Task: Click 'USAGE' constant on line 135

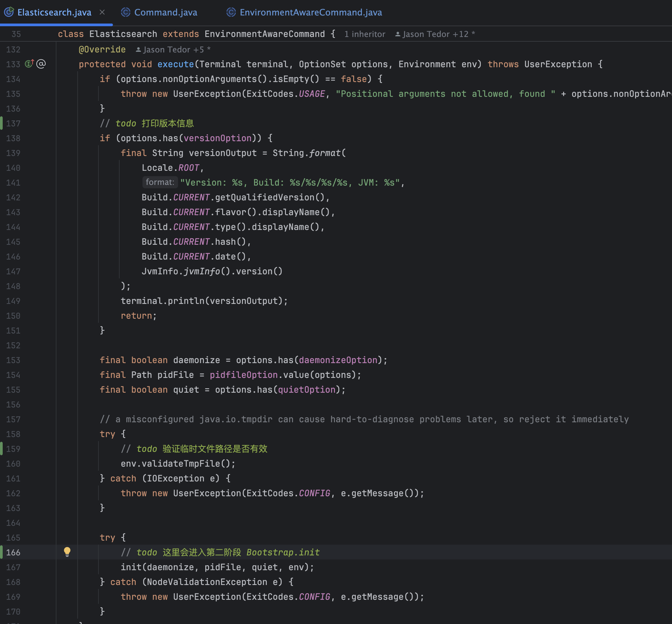Action: [311, 94]
